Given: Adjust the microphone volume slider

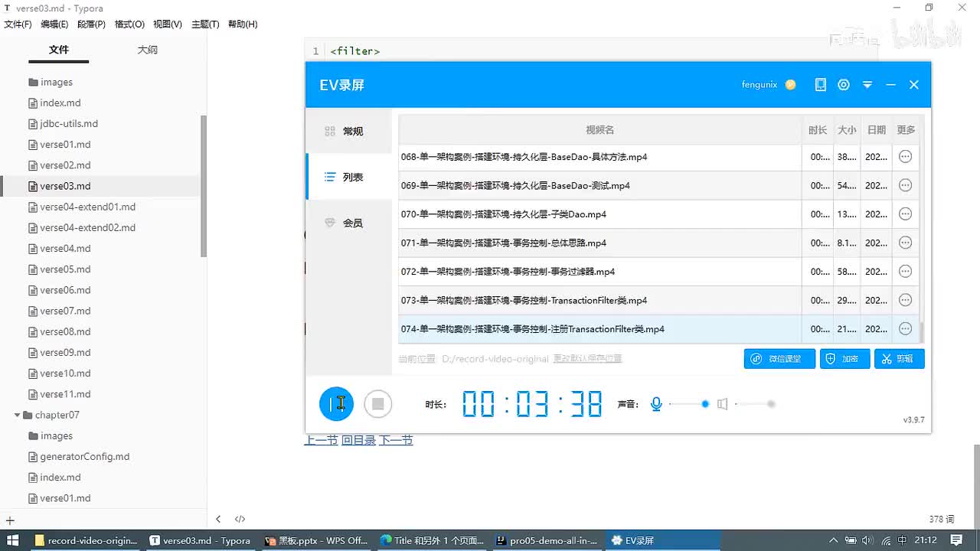Looking at the screenshot, I should [x=688, y=404].
